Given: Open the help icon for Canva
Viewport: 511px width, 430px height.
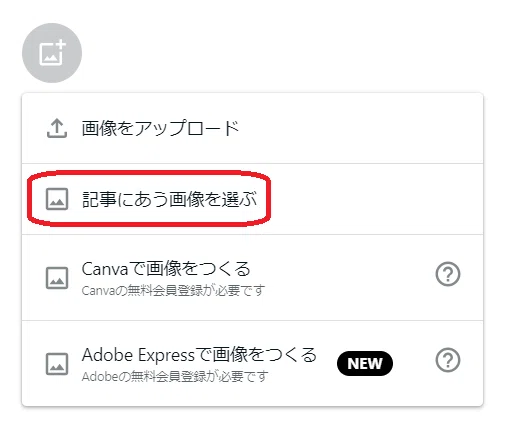Looking at the screenshot, I should [448, 274].
